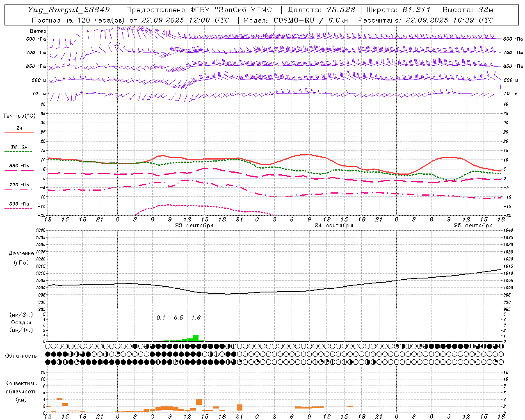Screen dimensions: 525x420
Task: Click the Ветер panel label
Action: click(38, 31)
